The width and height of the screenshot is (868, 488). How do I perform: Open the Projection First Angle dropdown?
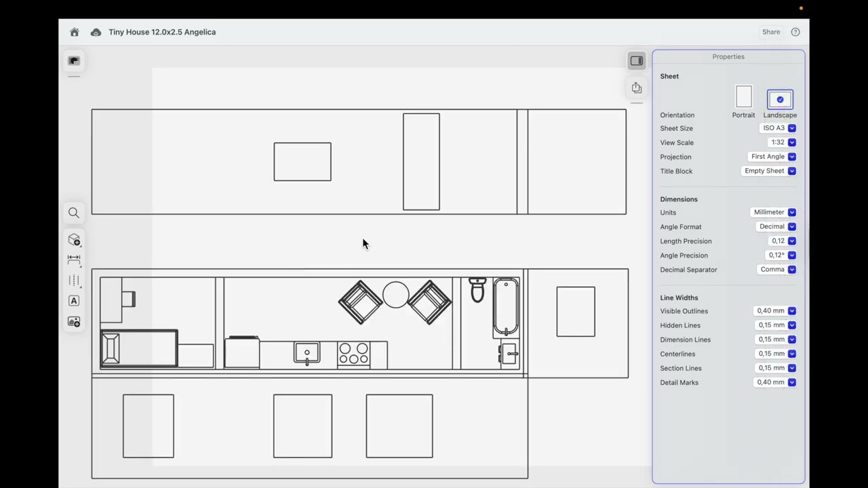(x=772, y=157)
